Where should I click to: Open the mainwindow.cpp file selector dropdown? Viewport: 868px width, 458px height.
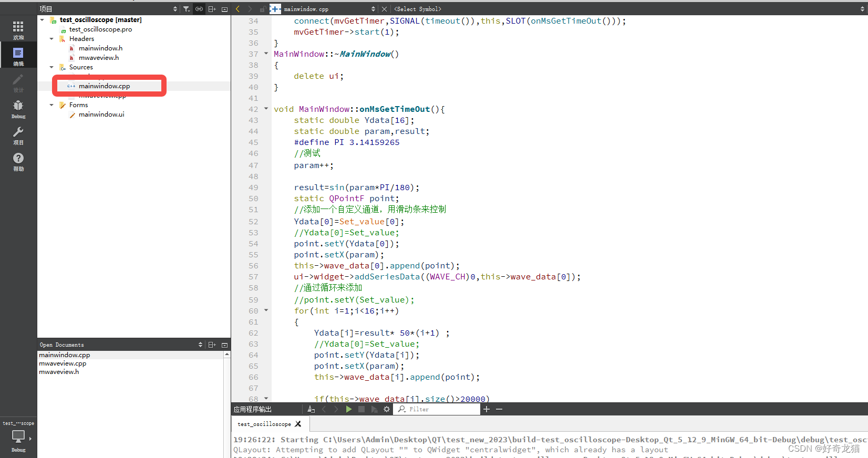(373, 9)
